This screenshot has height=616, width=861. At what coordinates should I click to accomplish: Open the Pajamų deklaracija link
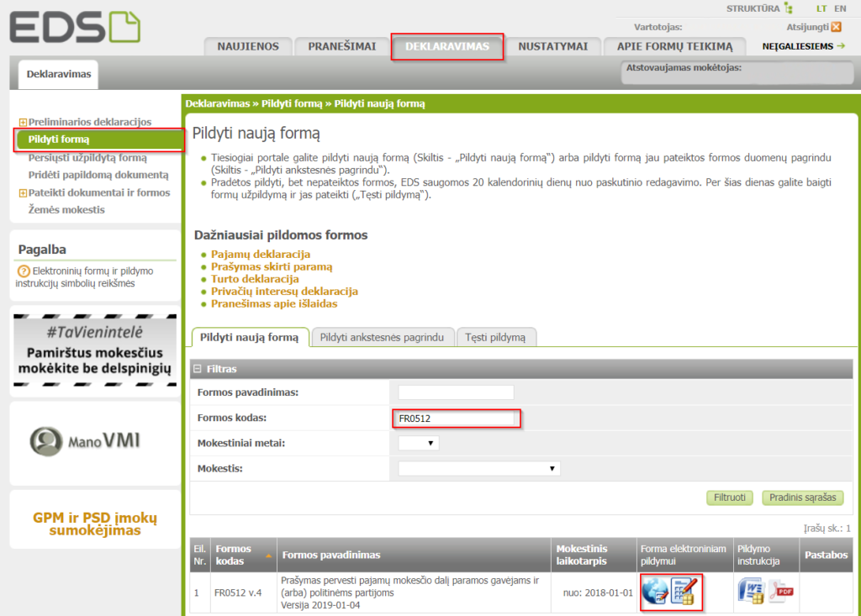tap(261, 254)
